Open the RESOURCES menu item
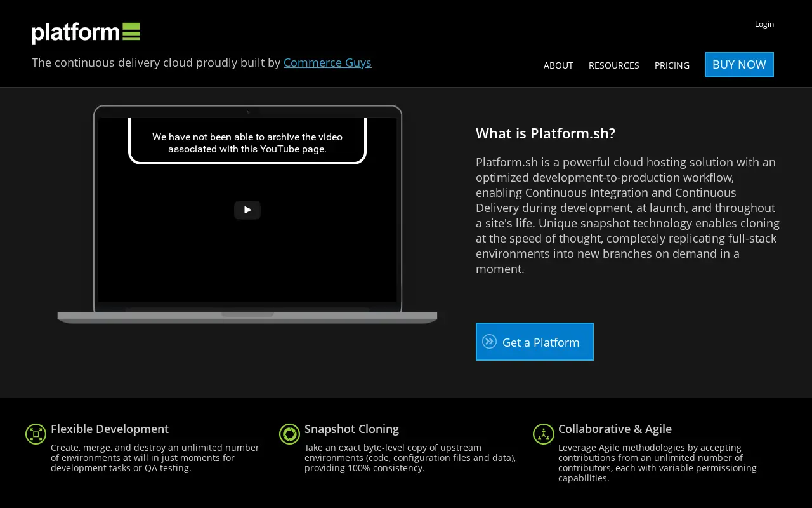The width and height of the screenshot is (812, 508). [x=613, y=65]
